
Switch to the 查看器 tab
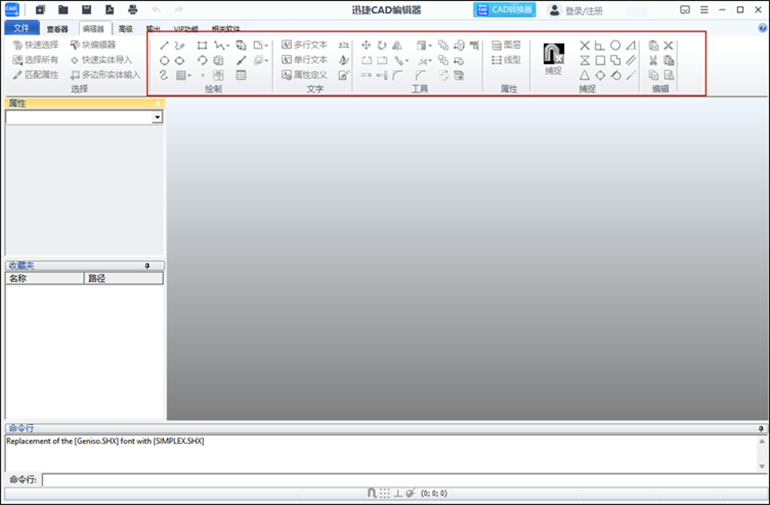[57, 29]
